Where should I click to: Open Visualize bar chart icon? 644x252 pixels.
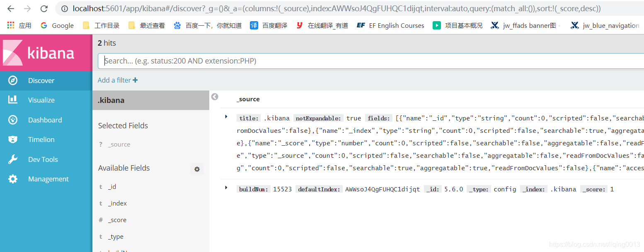click(13, 100)
